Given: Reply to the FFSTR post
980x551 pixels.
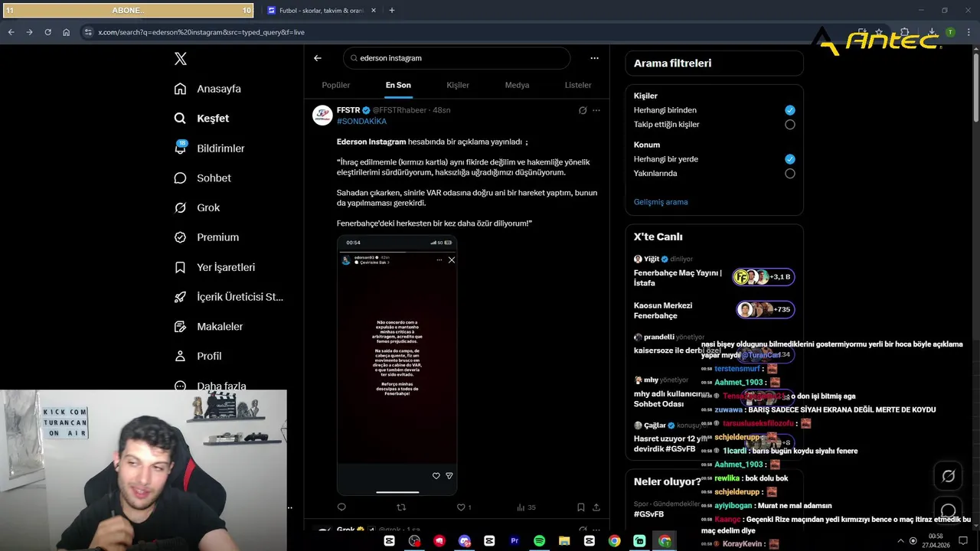Looking at the screenshot, I should point(341,507).
